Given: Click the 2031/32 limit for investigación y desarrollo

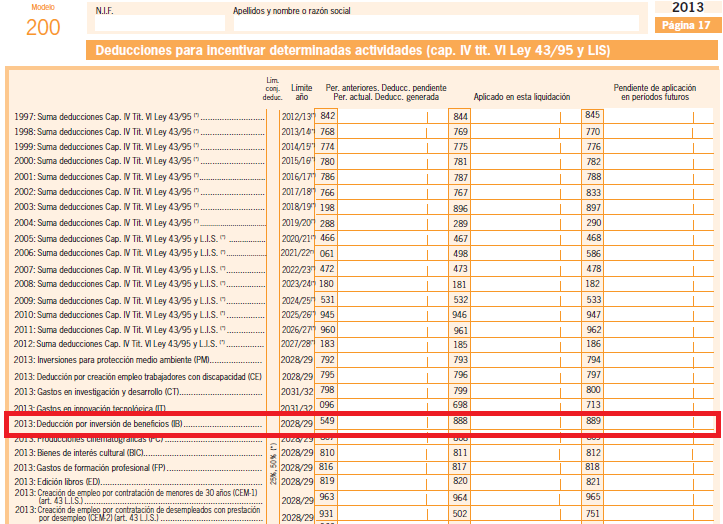Looking at the screenshot, I should (x=297, y=392).
